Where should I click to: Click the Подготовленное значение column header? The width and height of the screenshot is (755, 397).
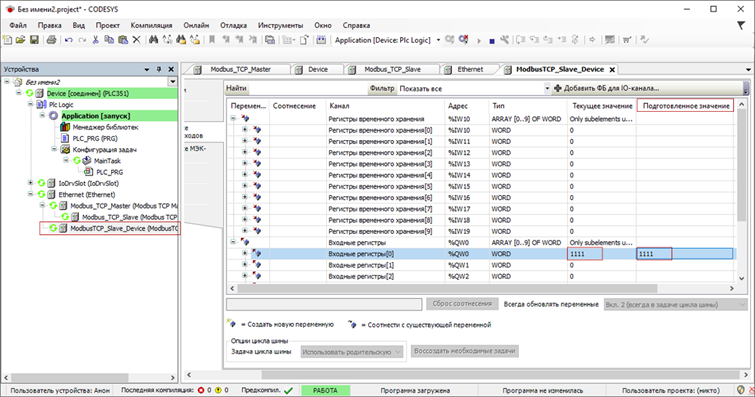click(686, 106)
